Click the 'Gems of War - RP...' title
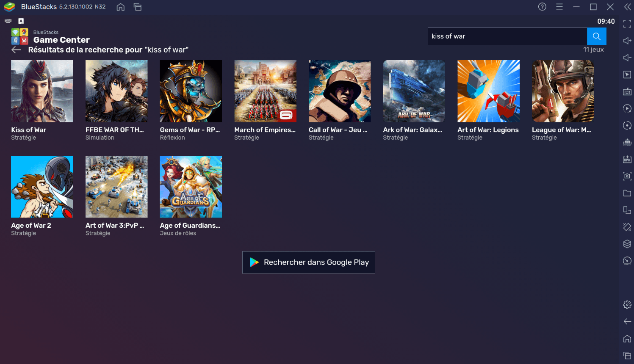 190,130
